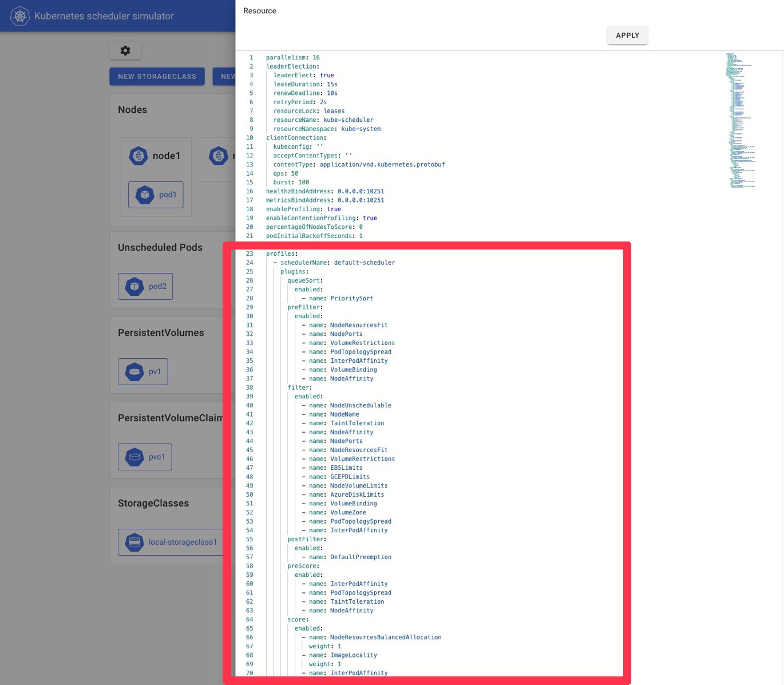Click NEW STORAGECLASS button

point(157,76)
